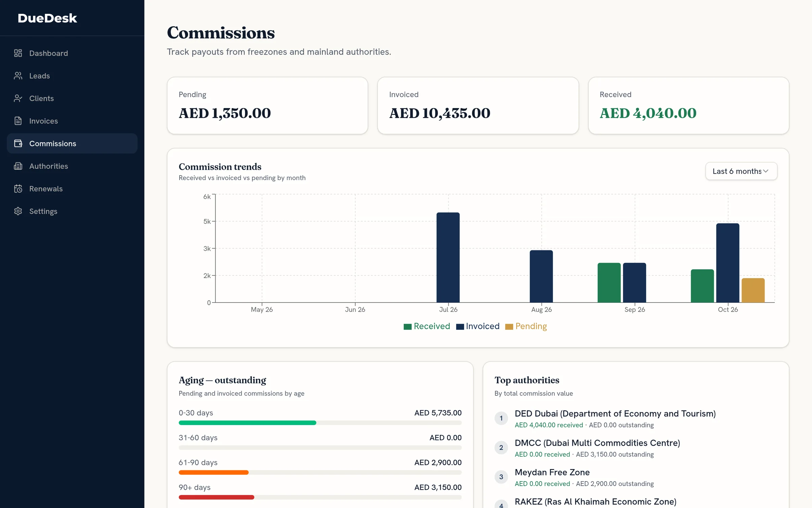The width and height of the screenshot is (812, 508).
Task: Click rank badge 1 in Top authorities
Action: [x=501, y=418]
